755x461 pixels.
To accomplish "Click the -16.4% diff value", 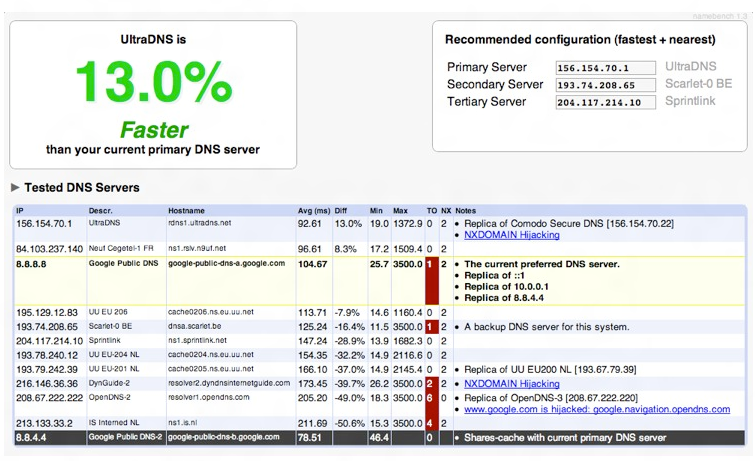I will (x=350, y=327).
